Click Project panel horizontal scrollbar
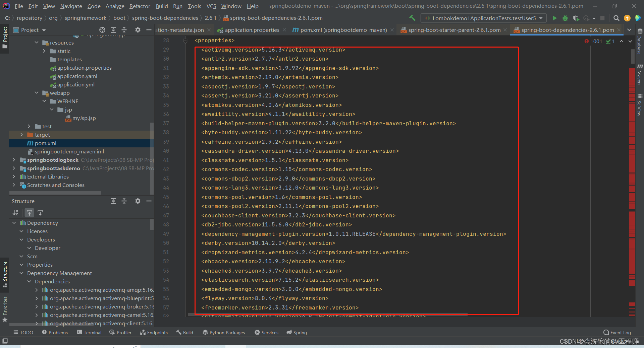Viewport: 644px width, 348px height. (55, 193)
